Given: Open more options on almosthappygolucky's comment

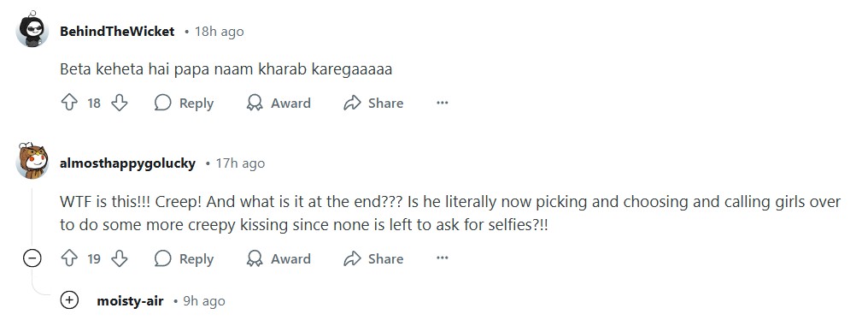Looking at the screenshot, I should [442, 259].
